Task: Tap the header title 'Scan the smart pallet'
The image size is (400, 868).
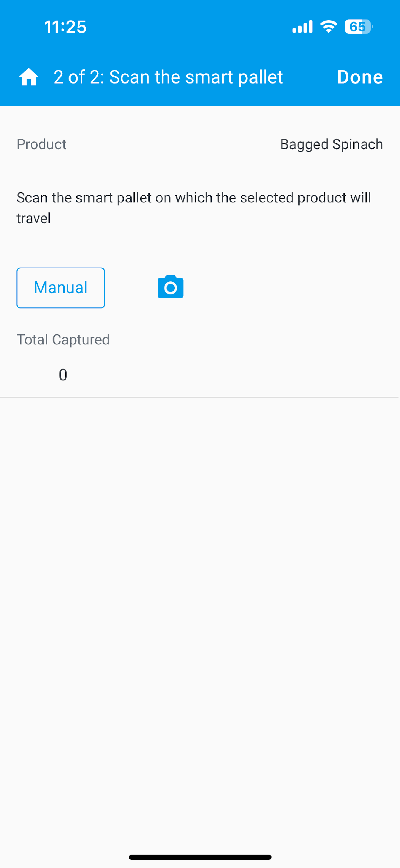Action: click(196, 77)
